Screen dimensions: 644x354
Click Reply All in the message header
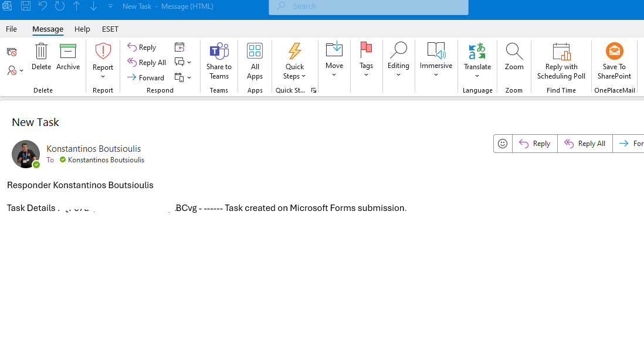pos(585,144)
